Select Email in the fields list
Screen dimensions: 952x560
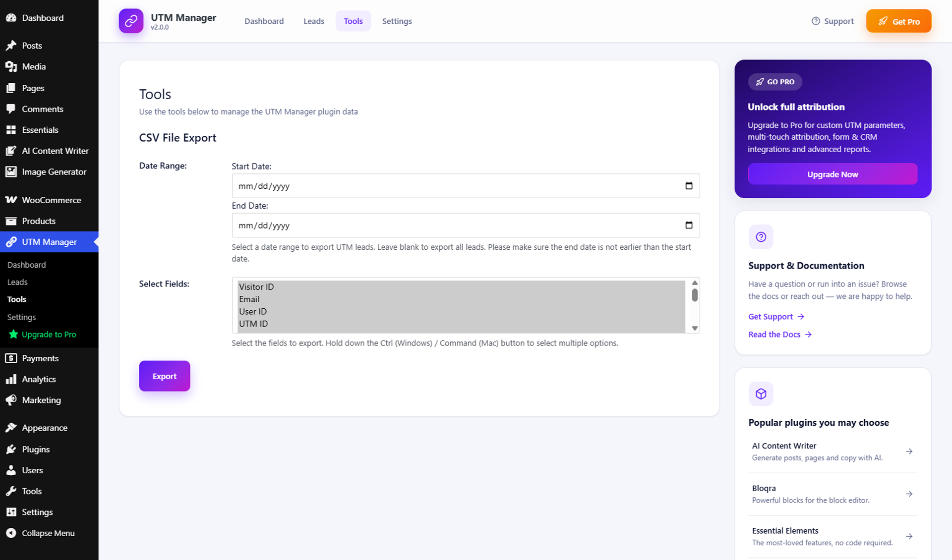click(x=462, y=299)
